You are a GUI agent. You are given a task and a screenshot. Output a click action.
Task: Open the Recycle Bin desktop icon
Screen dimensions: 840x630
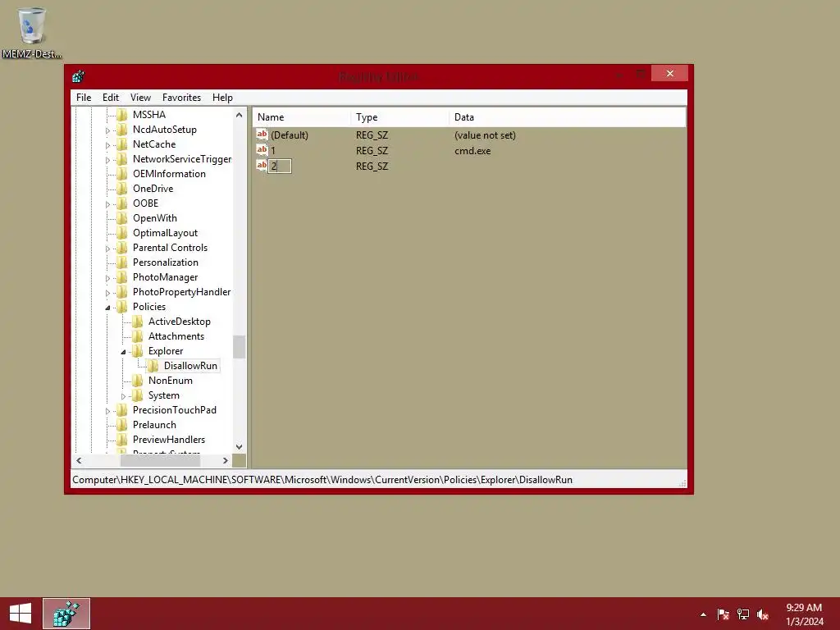pyautogui.click(x=31, y=32)
